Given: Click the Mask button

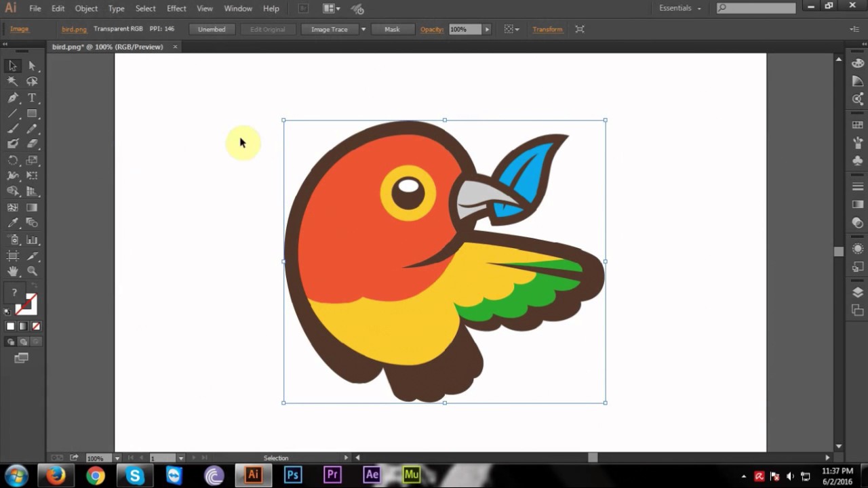Looking at the screenshot, I should [392, 29].
